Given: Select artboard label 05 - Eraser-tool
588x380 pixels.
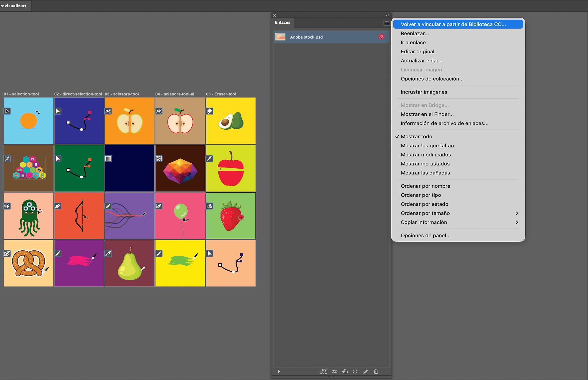Looking at the screenshot, I should 221,94.
